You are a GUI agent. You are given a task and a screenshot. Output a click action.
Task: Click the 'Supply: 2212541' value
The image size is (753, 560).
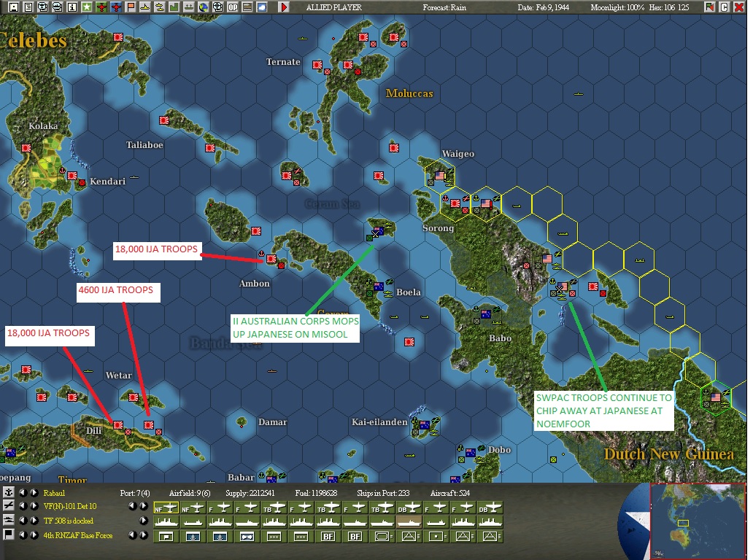tap(250, 493)
